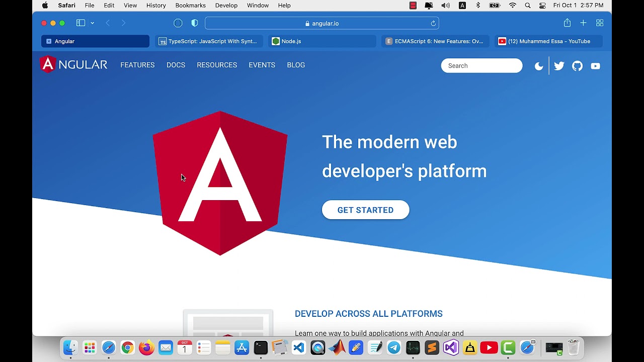
Task: Toggle dark mode with the moon icon
Action: click(x=539, y=66)
